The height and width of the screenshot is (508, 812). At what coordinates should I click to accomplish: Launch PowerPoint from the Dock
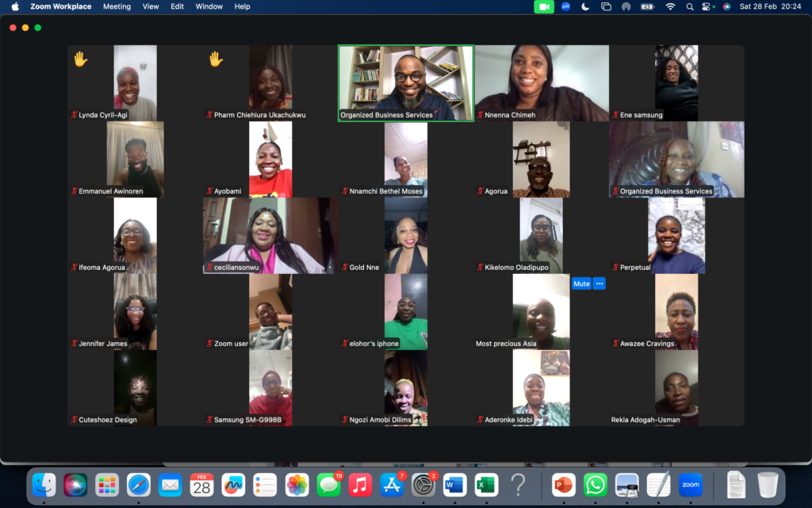pyautogui.click(x=563, y=484)
